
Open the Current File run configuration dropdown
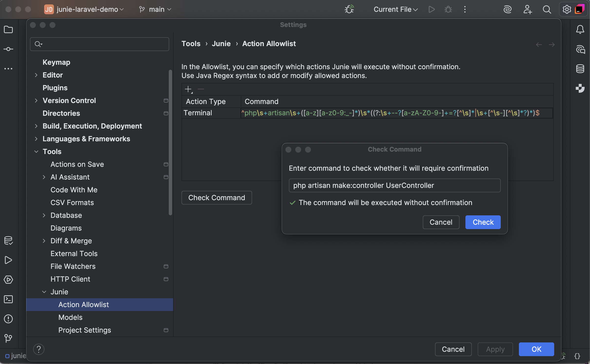click(x=396, y=9)
